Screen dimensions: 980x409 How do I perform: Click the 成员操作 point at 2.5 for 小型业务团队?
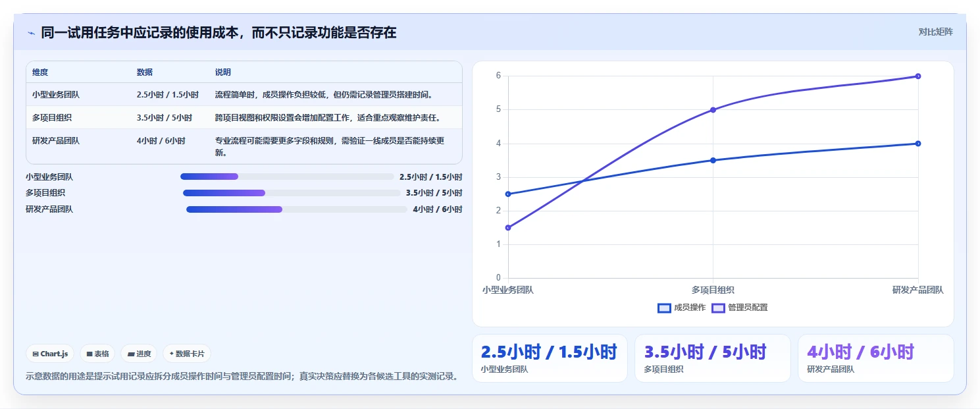508,194
